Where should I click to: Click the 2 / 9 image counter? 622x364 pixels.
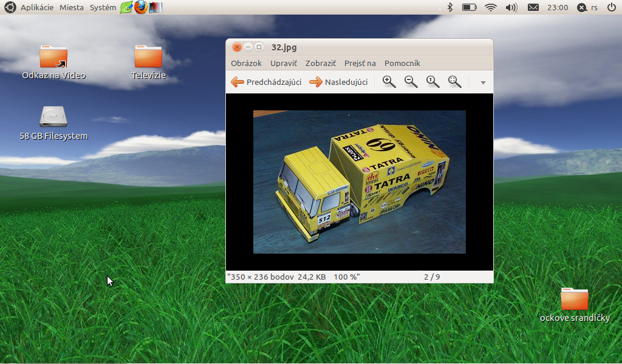coord(432,277)
